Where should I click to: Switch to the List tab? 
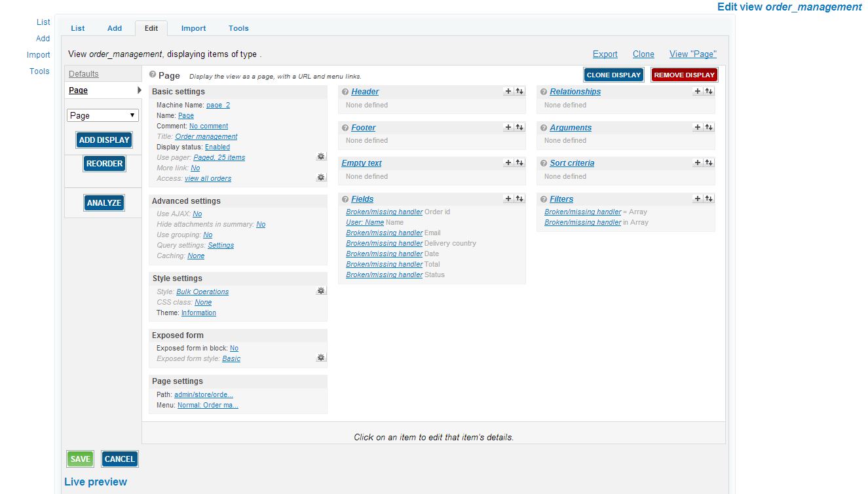click(78, 28)
